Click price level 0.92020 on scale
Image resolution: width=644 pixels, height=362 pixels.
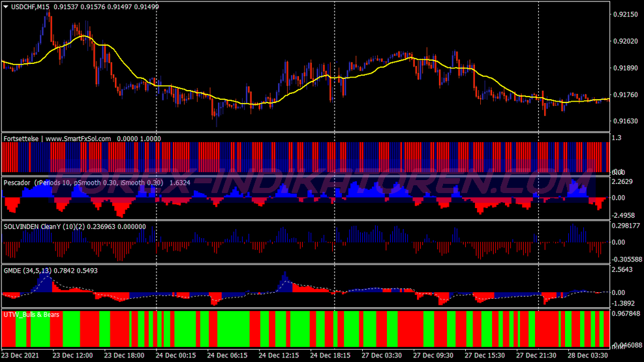coord(626,41)
